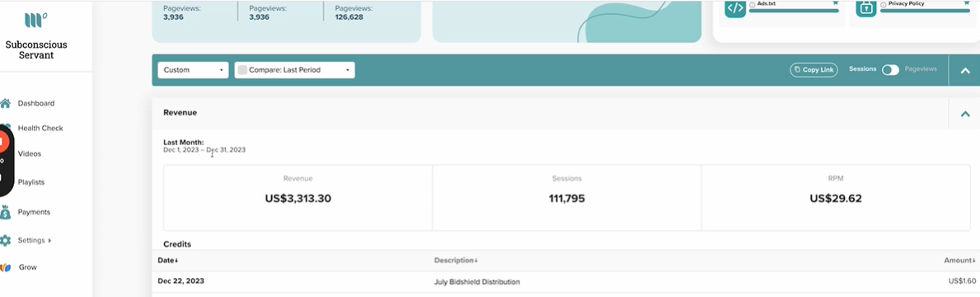Open the Compare: Last Period dropdown arrow
980x297 pixels.
[348, 70]
